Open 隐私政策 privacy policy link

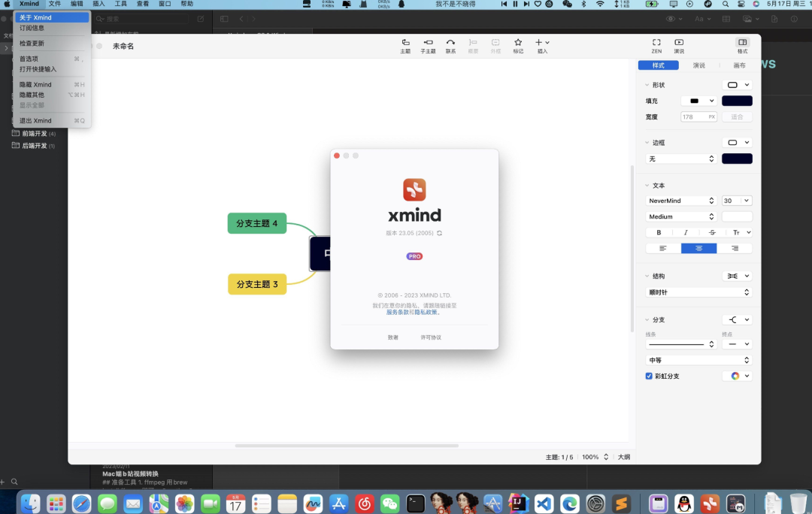(426, 312)
